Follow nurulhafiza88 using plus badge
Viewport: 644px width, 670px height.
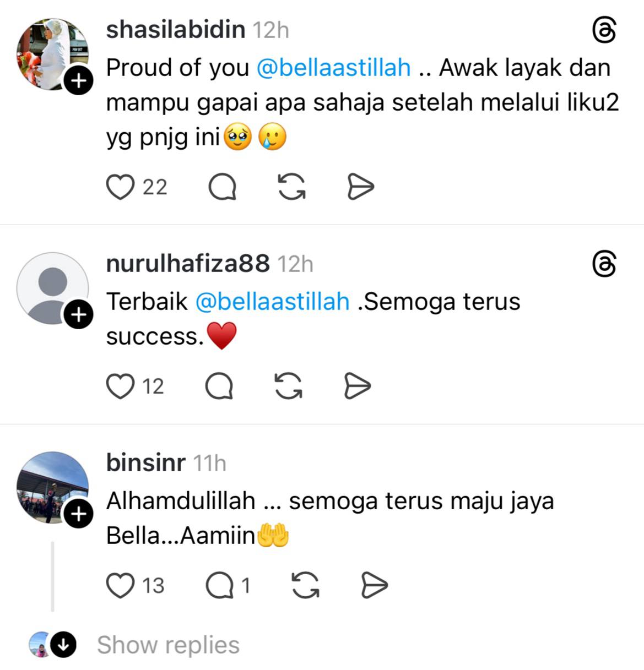pos(79,314)
